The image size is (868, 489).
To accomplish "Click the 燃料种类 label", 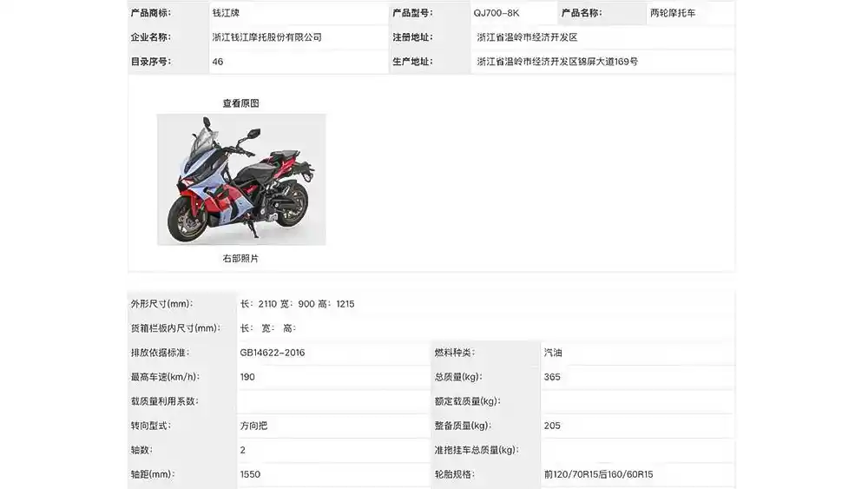I will click(455, 353).
